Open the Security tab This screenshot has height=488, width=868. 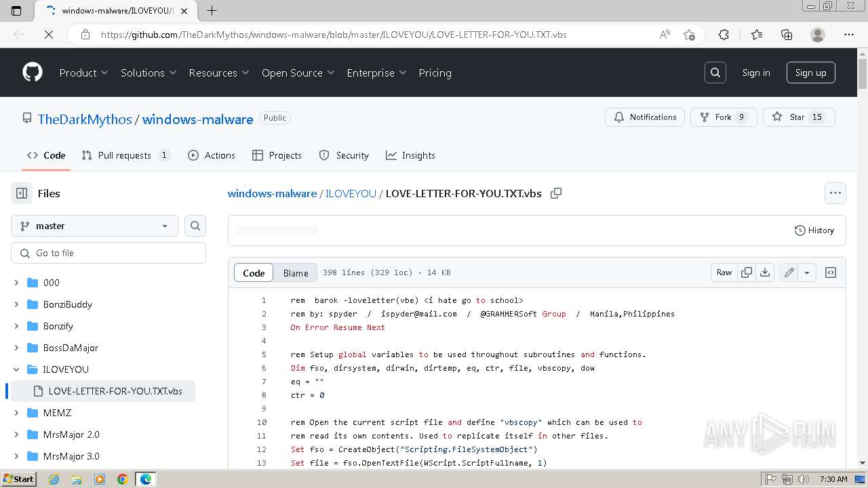344,155
